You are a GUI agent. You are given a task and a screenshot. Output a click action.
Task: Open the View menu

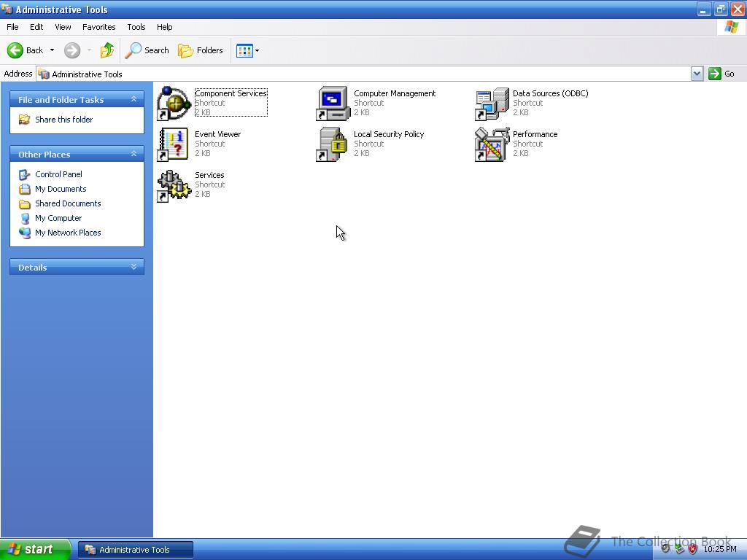point(63,27)
